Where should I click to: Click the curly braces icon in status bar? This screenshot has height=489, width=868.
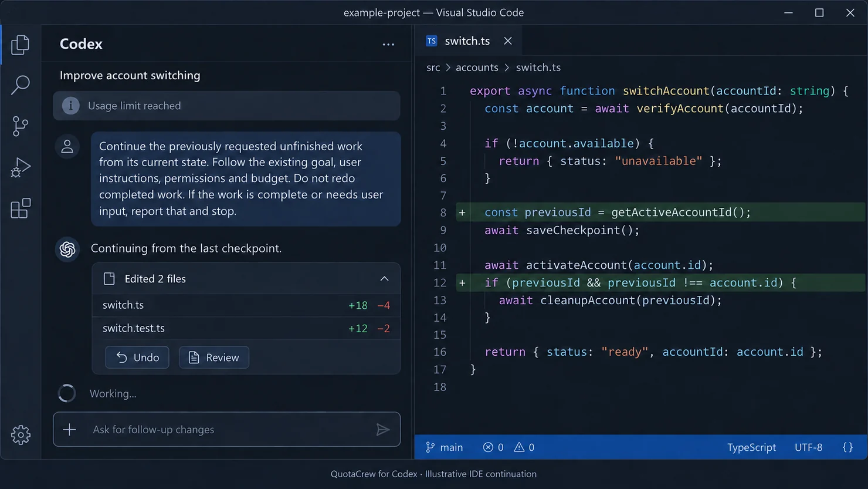(x=847, y=447)
